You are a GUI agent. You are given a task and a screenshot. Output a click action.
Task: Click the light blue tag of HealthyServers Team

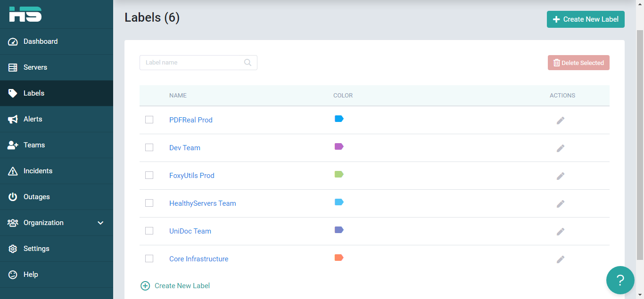coord(339,202)
